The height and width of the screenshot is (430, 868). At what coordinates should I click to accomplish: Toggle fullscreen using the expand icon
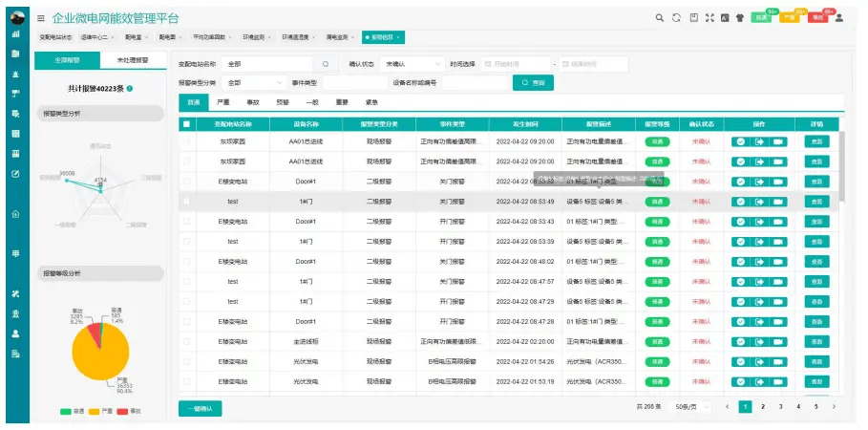point(709,17)
